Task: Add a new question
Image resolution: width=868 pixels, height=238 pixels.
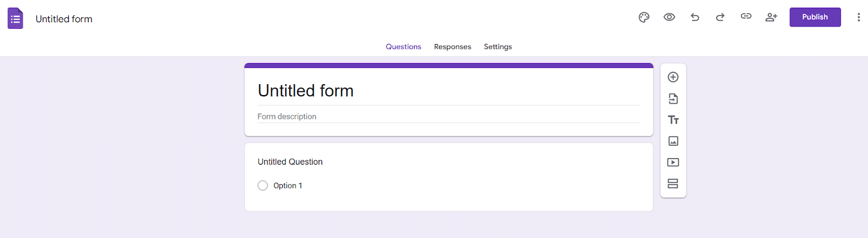Action: tap(673, 77)
